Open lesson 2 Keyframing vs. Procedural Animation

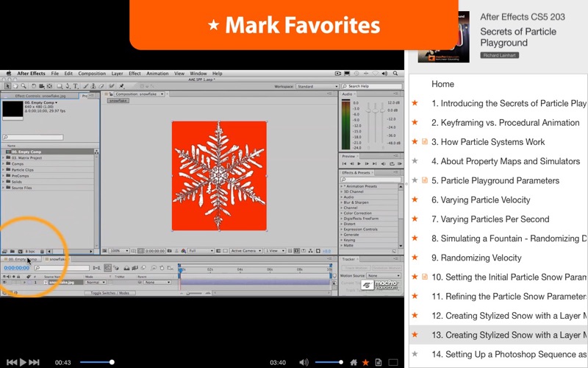(505, 122)
